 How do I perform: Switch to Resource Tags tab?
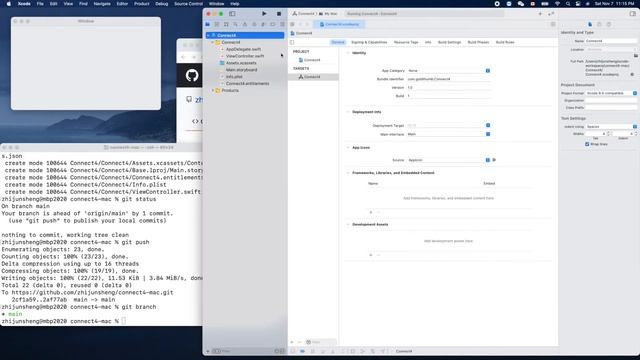pyautogui.click(x=406, y=42)
